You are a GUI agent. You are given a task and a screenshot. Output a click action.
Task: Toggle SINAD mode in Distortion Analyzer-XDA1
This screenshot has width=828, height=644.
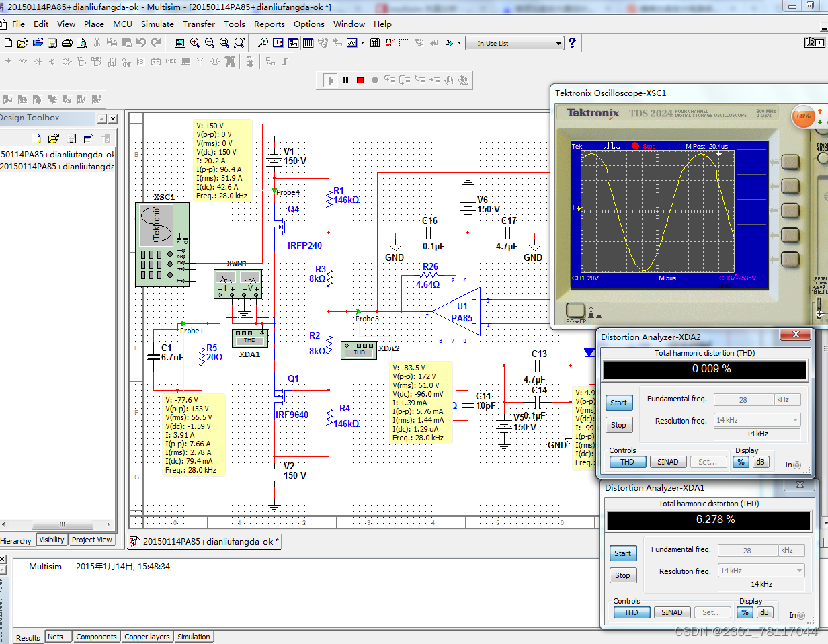tap(672, 612)
